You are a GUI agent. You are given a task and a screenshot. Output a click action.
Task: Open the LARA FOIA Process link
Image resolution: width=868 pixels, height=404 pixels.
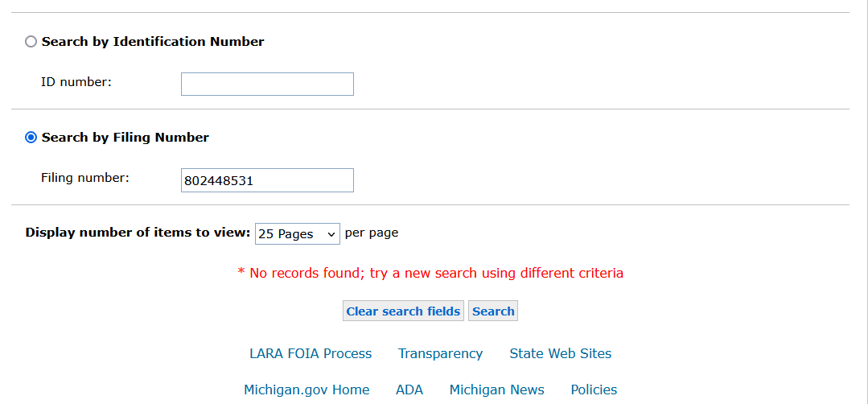(x=311, y=353)
